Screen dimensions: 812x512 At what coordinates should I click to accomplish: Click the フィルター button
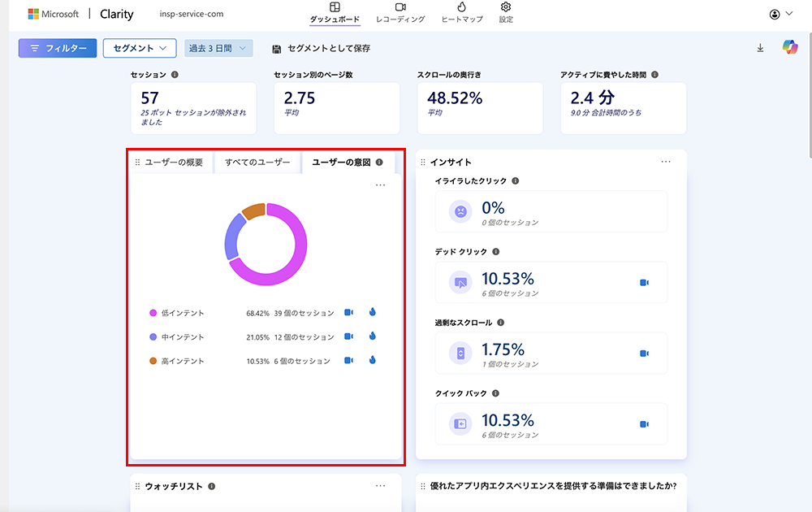(x=58, y=48)
